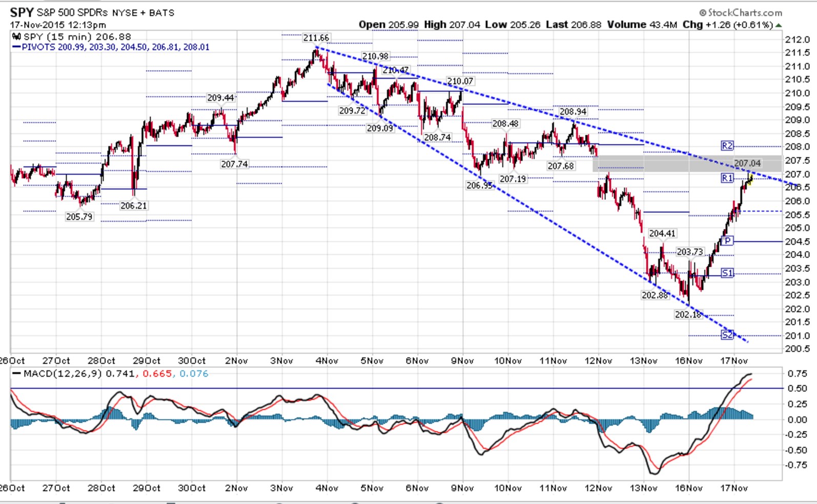Click the blue line marker before PIVOTS legend
The image size is (817, 504).
[x=16, y=47]
